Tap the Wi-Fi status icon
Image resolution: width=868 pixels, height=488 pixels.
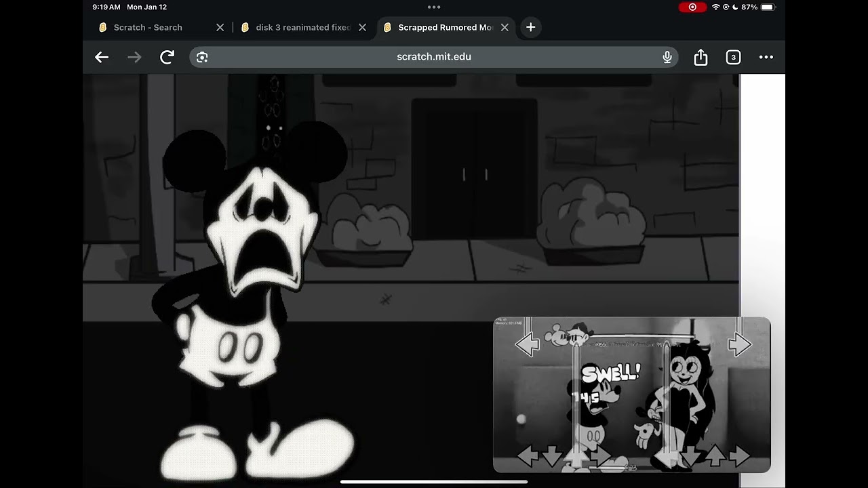pos(715,7)
